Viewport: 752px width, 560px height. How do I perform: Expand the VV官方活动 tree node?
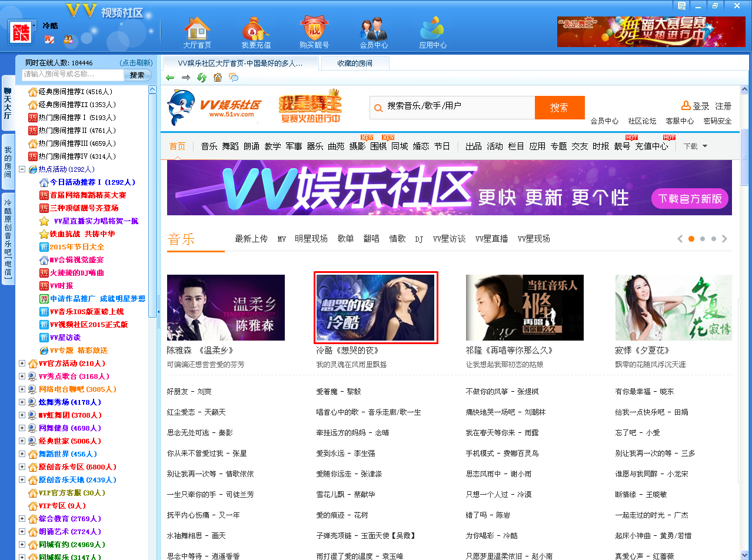coord(22,364)
